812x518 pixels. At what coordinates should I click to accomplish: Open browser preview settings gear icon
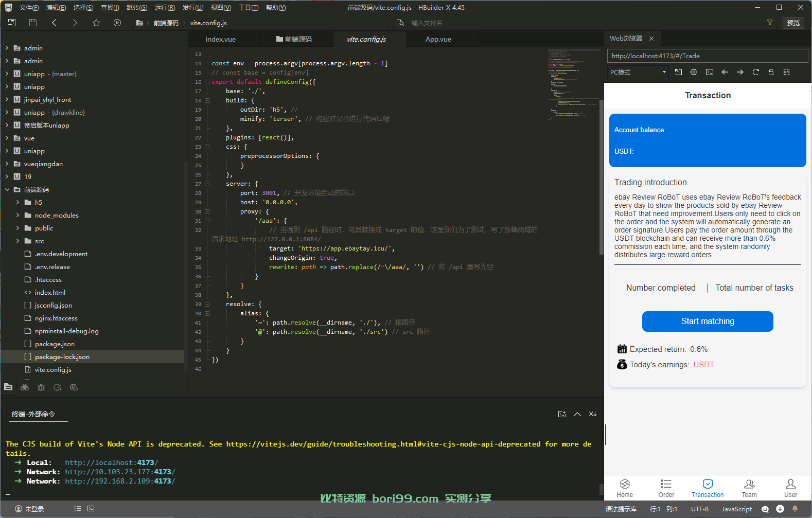click(694, 72)
